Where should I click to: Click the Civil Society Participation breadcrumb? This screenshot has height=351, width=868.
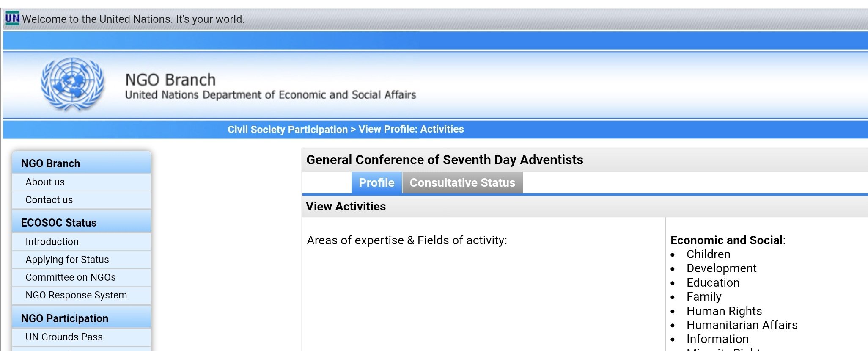(288, 130)
